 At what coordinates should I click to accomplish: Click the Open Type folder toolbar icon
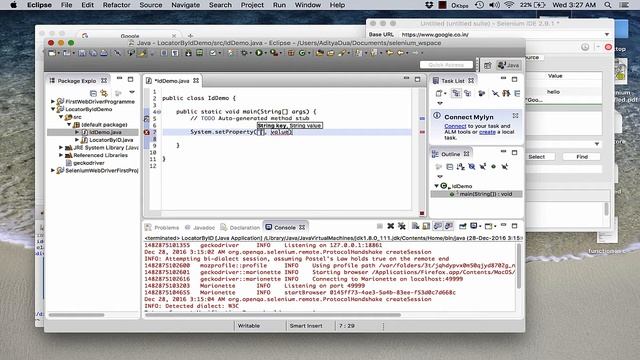click(319, 53)
